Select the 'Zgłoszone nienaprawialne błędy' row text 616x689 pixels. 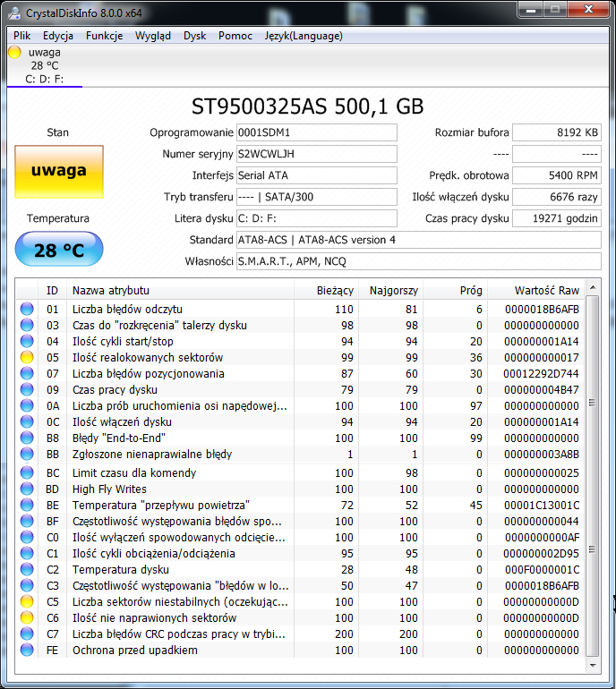tap(152, 454)
